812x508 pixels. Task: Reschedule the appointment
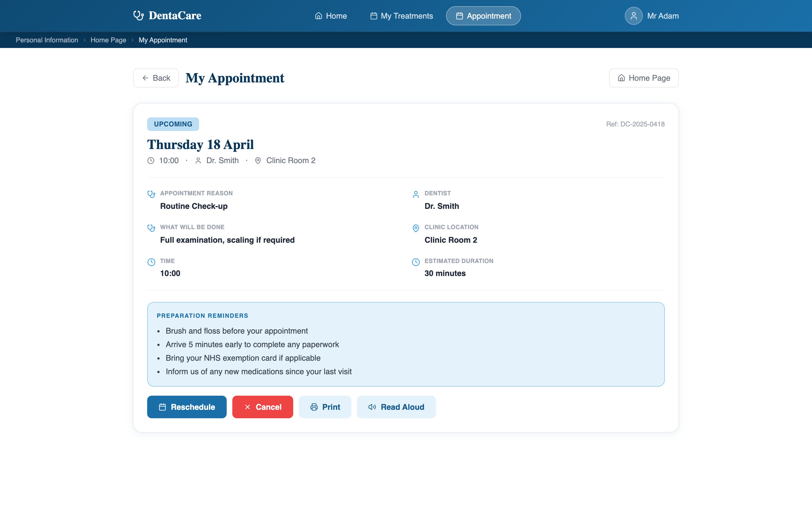pos(187,407)
